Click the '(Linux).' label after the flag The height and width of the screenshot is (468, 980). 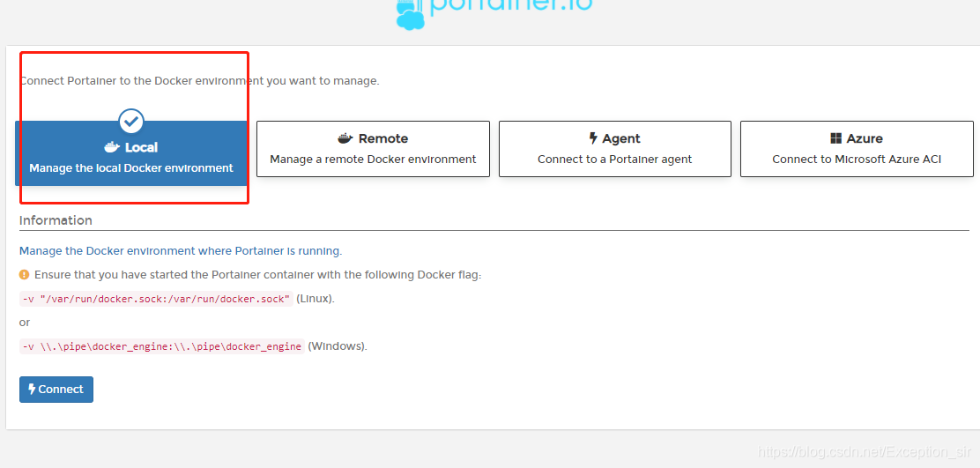click(316, 299)
